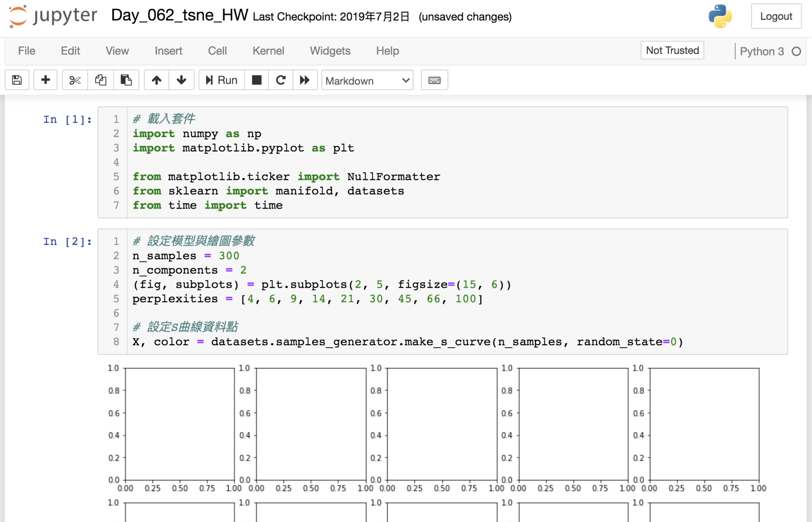The image size is (812, 522).
Task: Click the NullFormatter import line
Action: pos(286,177)
